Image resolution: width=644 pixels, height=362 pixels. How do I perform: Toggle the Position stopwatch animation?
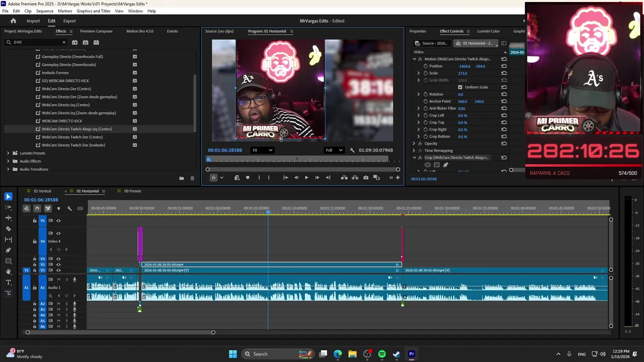tap(426, 66)
